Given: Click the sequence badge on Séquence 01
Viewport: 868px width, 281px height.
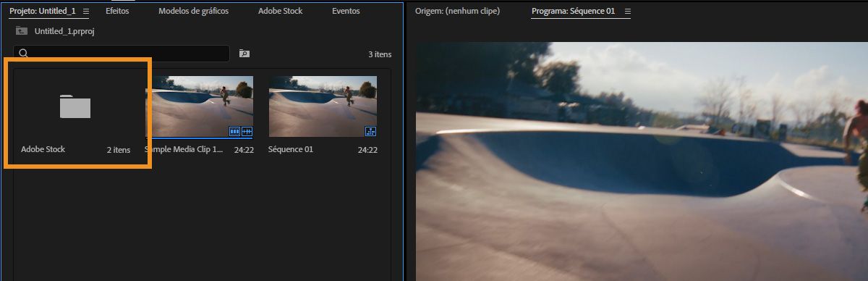Looking at the screenshot, I should [x=370, y=131].
